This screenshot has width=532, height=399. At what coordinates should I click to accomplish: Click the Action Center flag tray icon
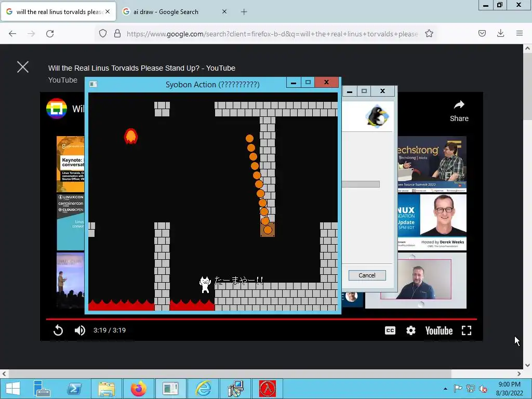coord(458,389)
